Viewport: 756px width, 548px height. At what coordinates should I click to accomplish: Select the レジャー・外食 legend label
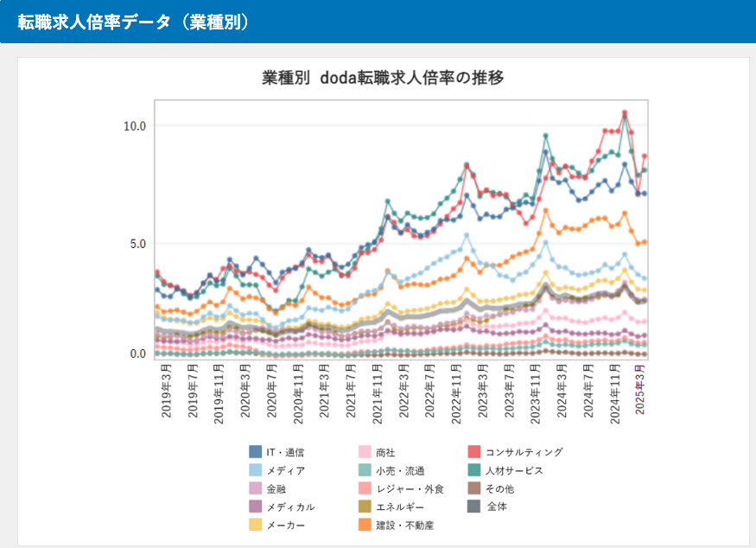tap(410, 489)
